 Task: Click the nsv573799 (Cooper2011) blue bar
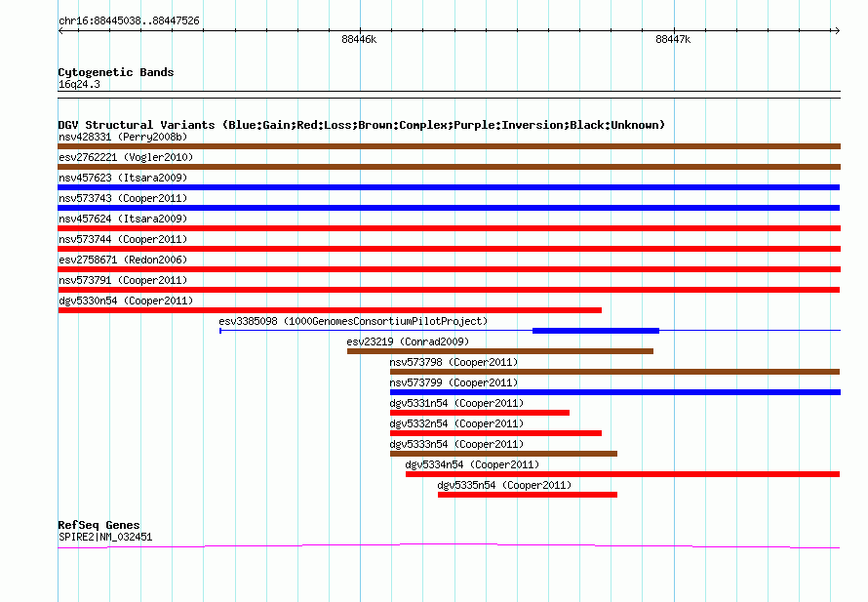pos(615,392)
